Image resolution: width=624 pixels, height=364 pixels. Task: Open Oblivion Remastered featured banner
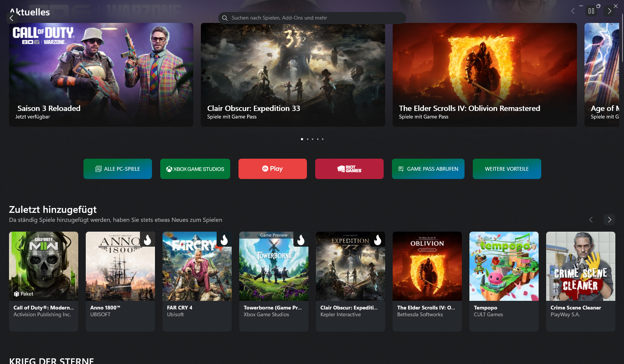pyautogui.click(x=485, y=75)
